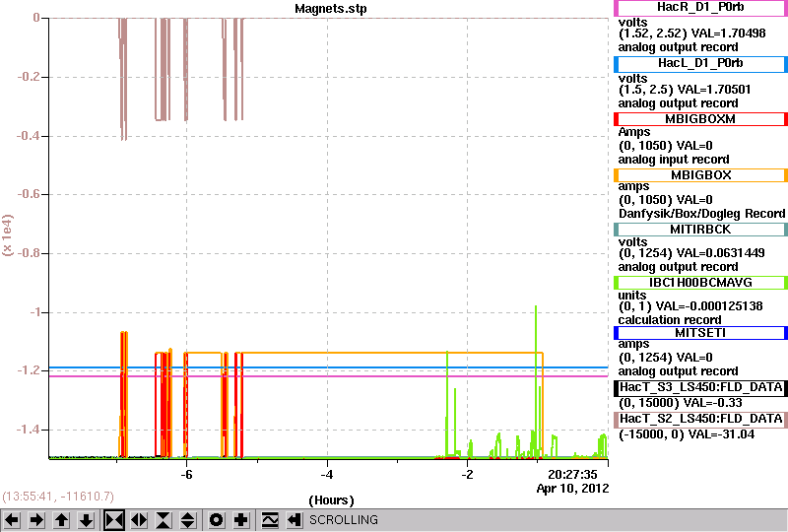Click the 20:27:35 time axis label
Image resolution: width=788 pixels, height=532 pixels.
(572, 475)
